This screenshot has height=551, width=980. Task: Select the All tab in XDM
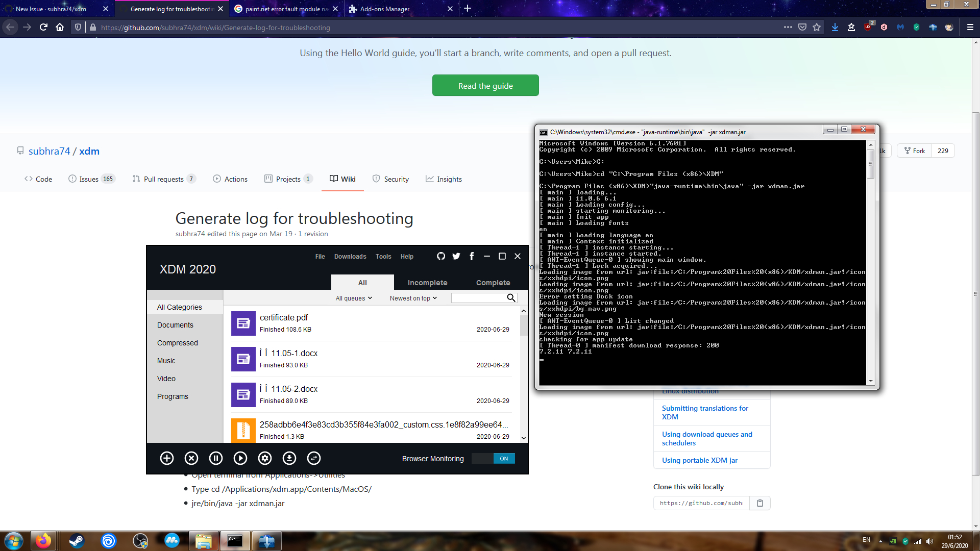pos(362,283)
